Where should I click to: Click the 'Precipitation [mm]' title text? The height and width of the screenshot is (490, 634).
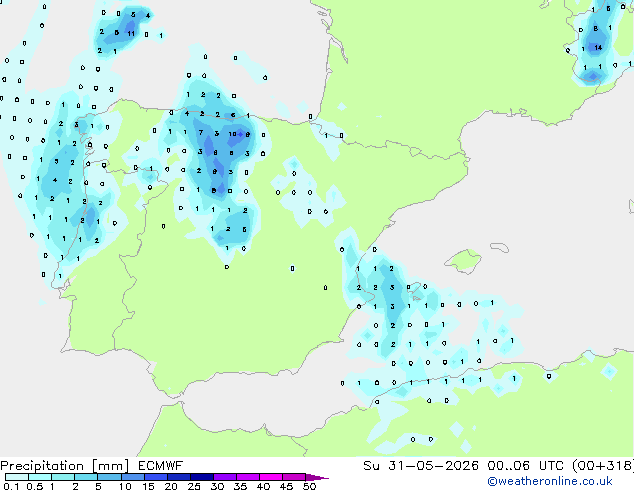pos(65,466)
